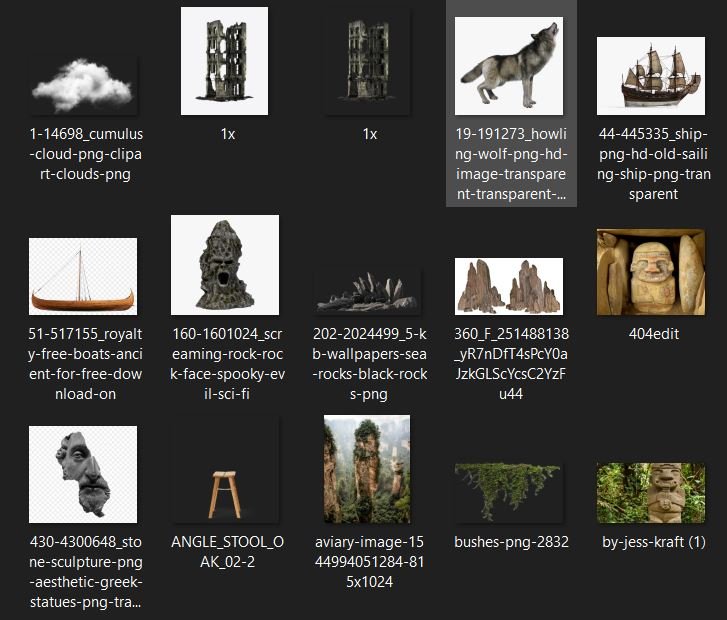Select the black sea rocks thumbnail
This screenshot has height=620, width=727.
367,291
